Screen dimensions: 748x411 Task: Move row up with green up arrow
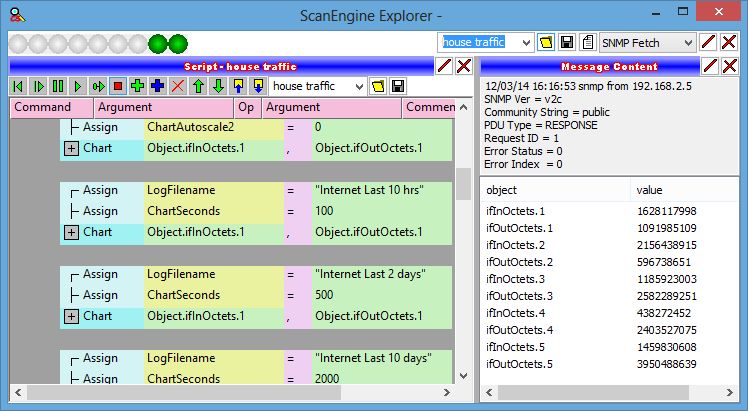(198, 86)
